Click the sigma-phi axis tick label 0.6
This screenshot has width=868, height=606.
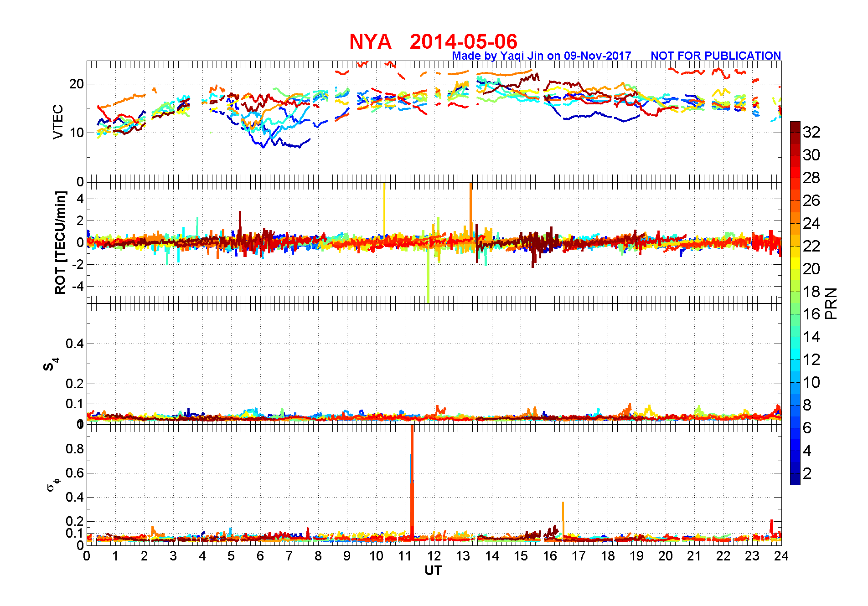tap(75, 473)
